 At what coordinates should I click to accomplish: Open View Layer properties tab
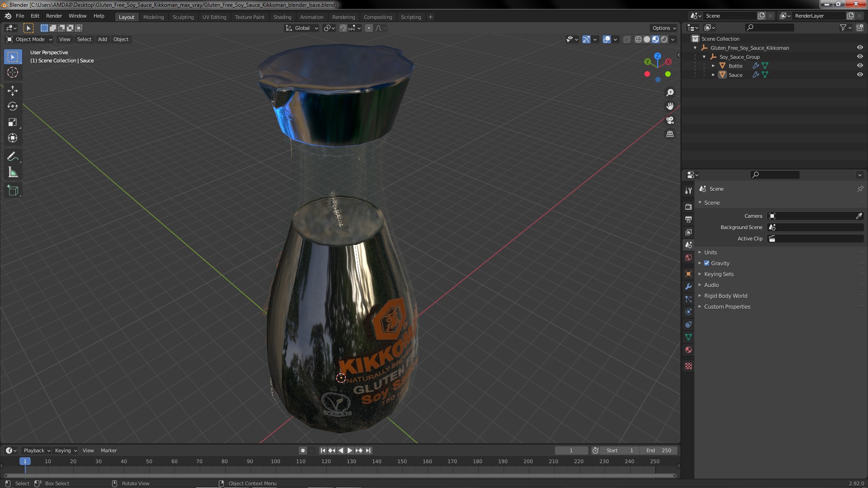pyautogui.click(x=688, y=232)
